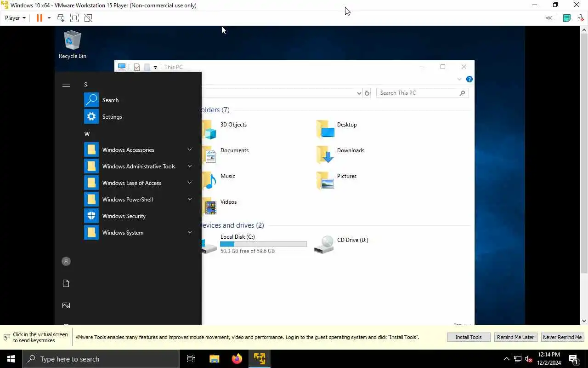Enter VMware full screen mode
Viewport: 588px width, 368px height.
coord(74,18)
